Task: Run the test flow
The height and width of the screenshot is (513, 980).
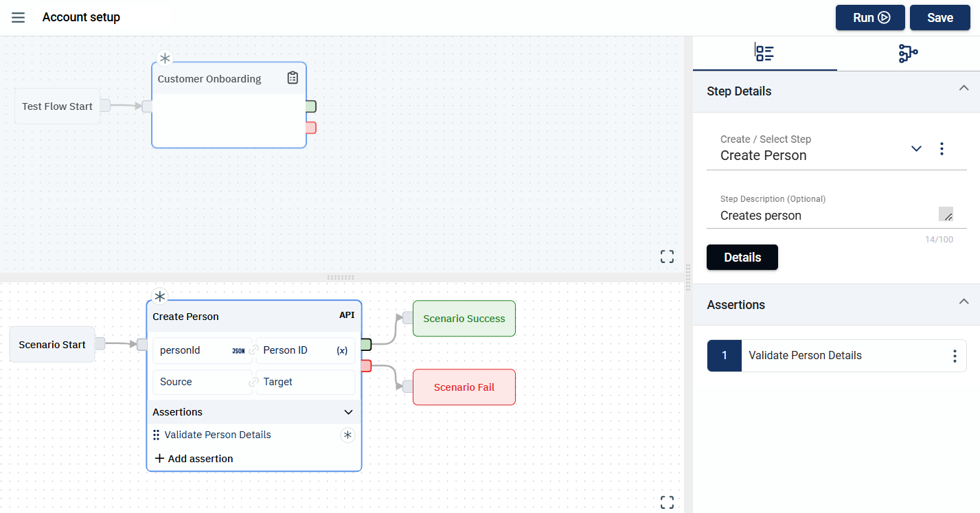Action: 871,18
